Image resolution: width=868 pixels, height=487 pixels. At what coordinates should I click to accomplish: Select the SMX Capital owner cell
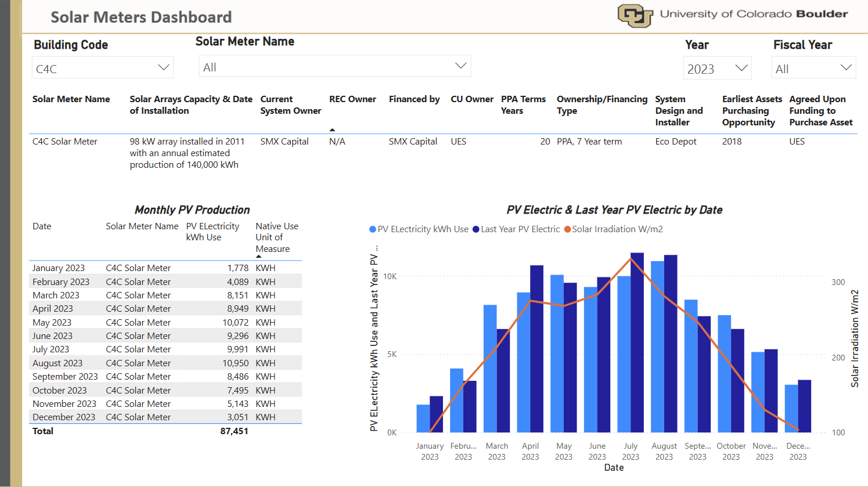point(284,141)
